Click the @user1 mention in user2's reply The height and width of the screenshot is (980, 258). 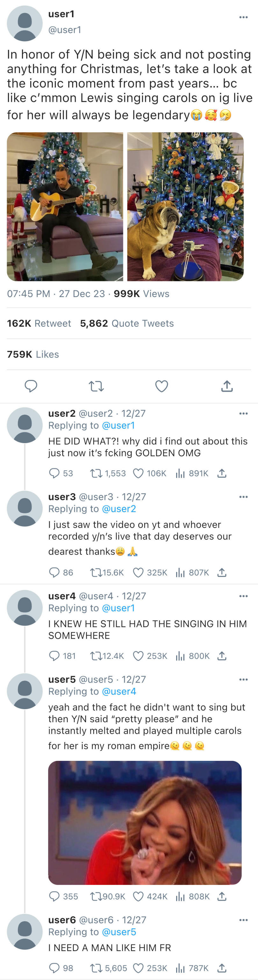pos(118,425)
